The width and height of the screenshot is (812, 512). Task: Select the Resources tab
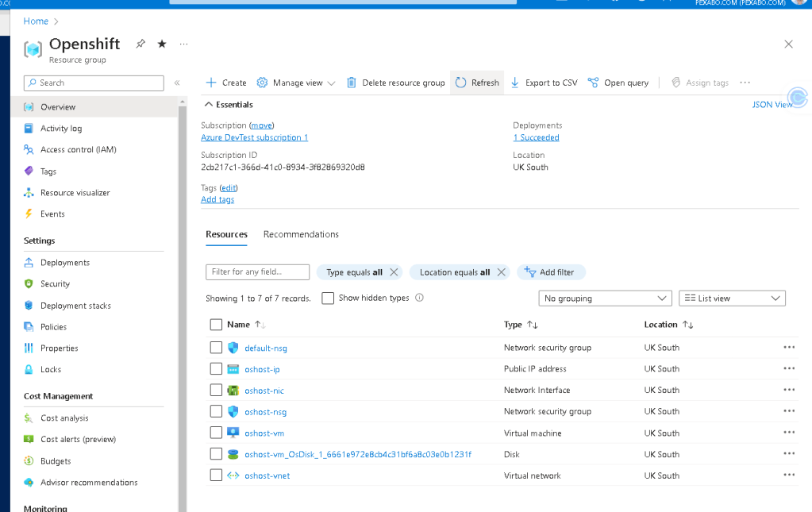[226, 234]
